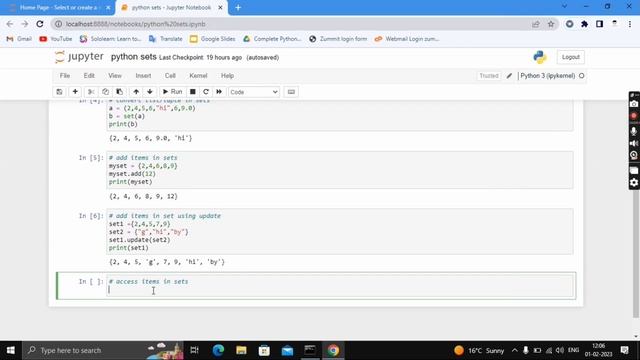Open Chrome from the taskbar
The height and width of the screenshot is (360, 640).
tap(333, 350)
